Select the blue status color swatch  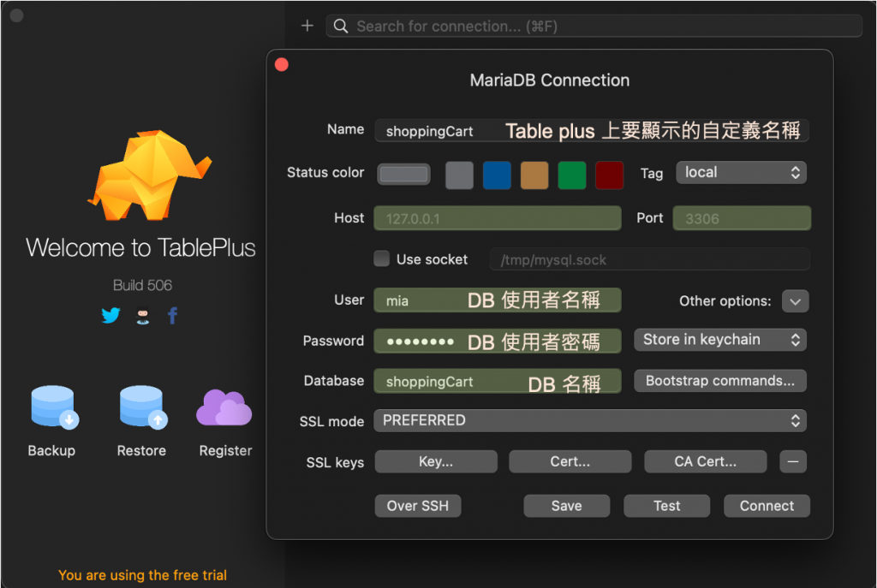[497, 175]
